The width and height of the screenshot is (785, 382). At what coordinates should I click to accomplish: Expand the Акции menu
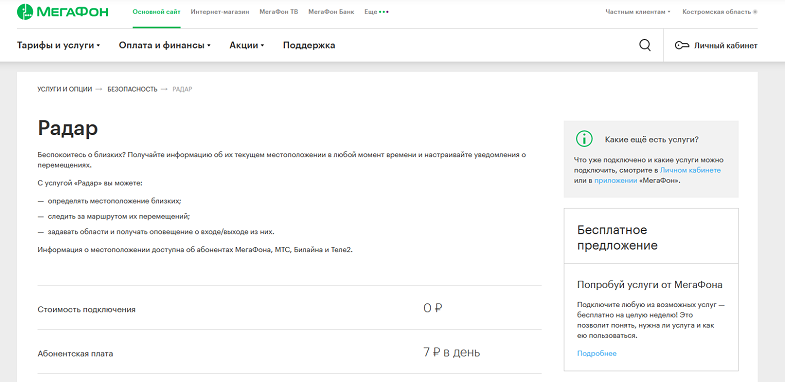click(246, 46)
